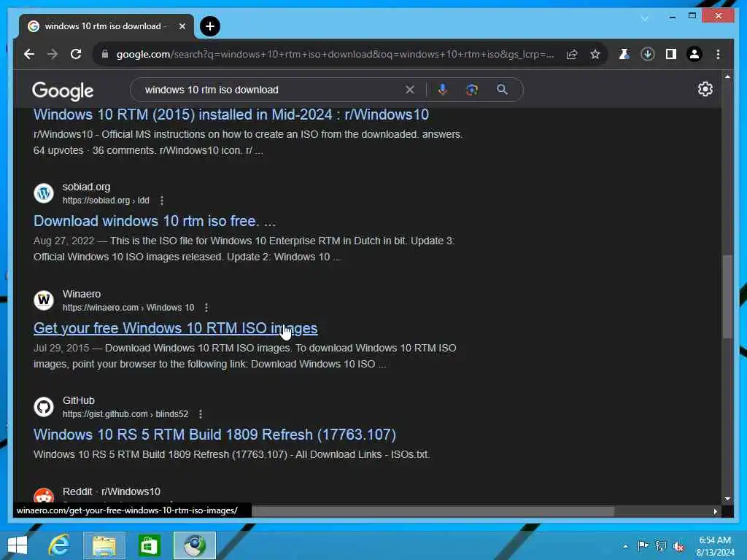
Task: Submit search with magnifier icon
Action: (502, 90)
